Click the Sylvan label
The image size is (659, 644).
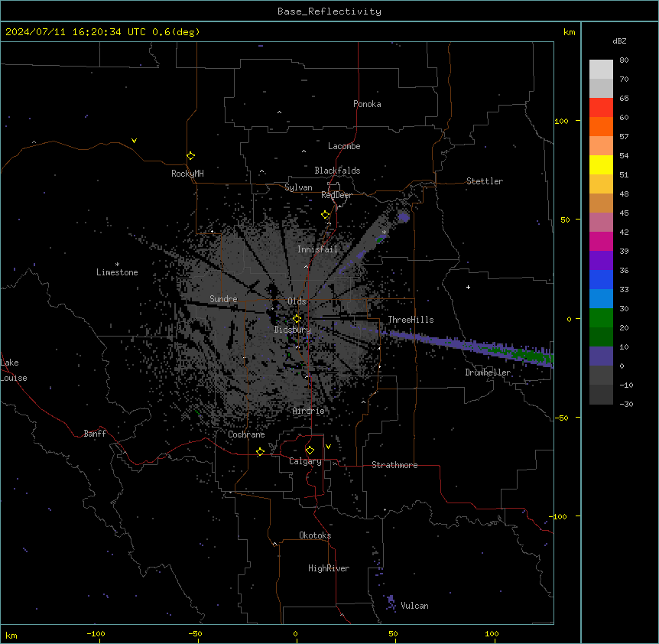point(298,187)
